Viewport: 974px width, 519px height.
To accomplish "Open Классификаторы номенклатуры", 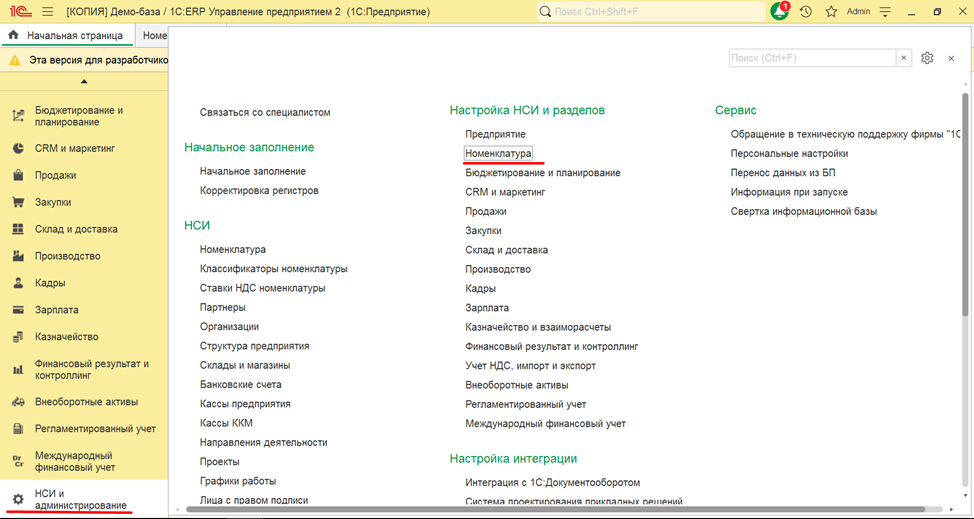I will (x=274, y=269).
